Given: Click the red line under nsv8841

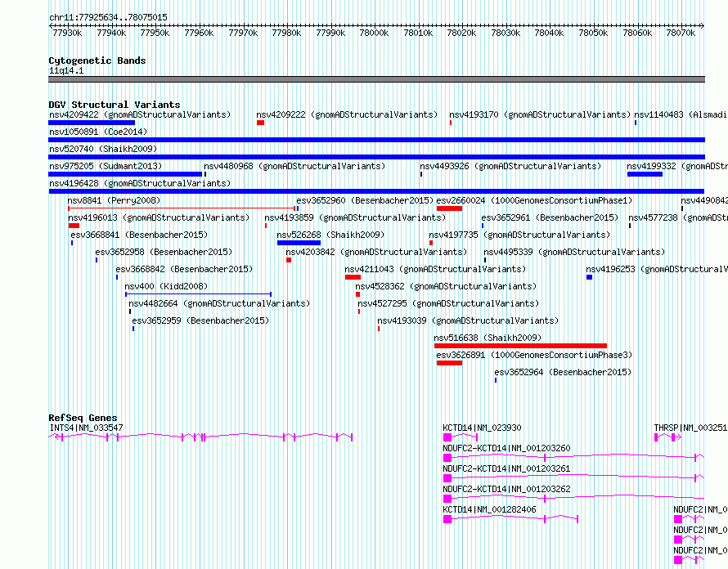Looking at the screenshot, I should tap(182, 208).
